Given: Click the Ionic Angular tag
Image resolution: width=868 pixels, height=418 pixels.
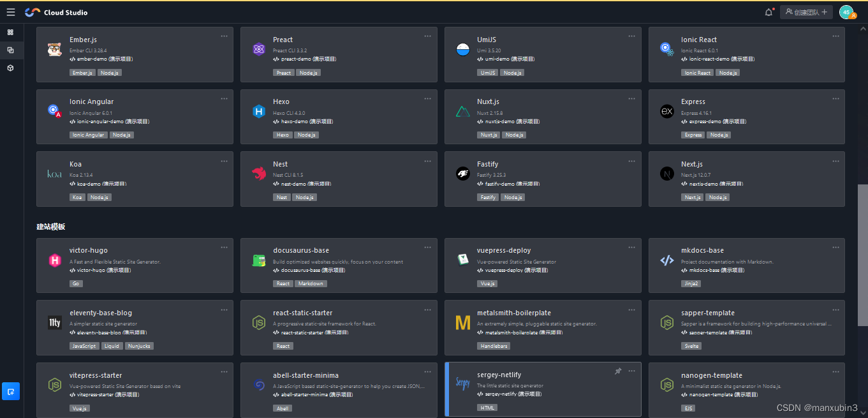Looking at the screenshot, I should tap(89, 135).
